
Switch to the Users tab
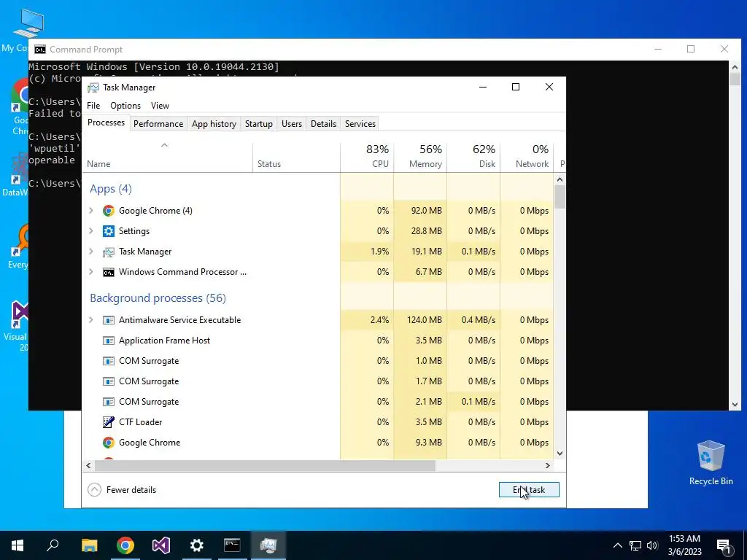tap(292, 124)
